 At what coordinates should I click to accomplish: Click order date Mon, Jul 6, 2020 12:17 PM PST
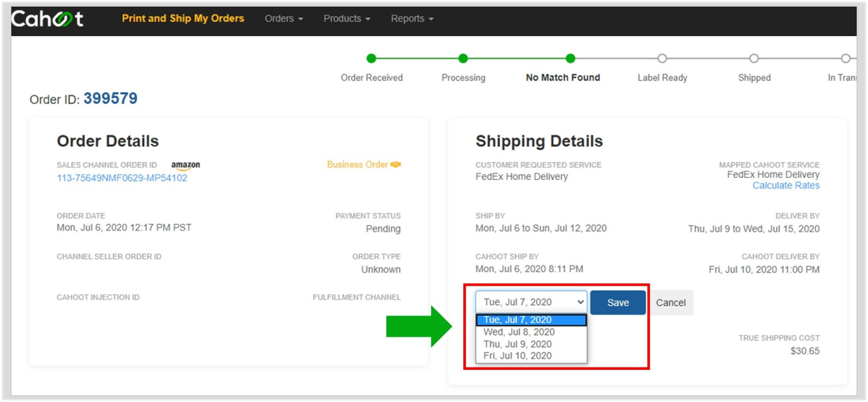(124, 228)
